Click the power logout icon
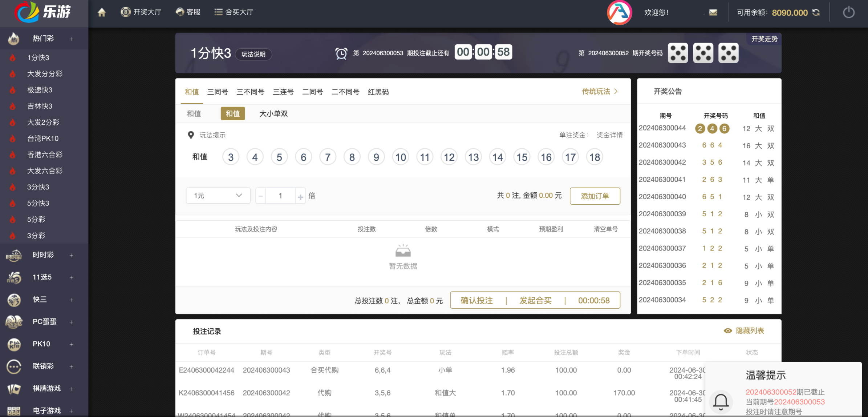This screenshot has width=868, height=417. 848,13
